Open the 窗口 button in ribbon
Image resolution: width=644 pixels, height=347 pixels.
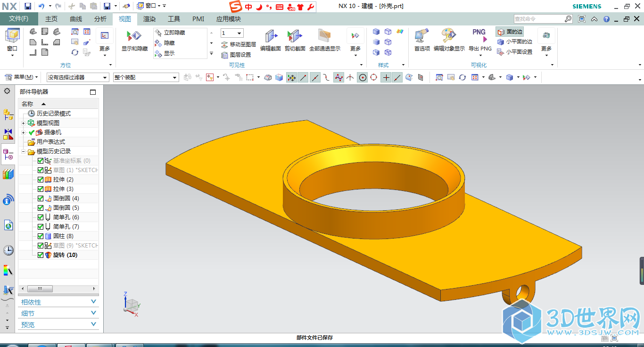coord(12,41)
